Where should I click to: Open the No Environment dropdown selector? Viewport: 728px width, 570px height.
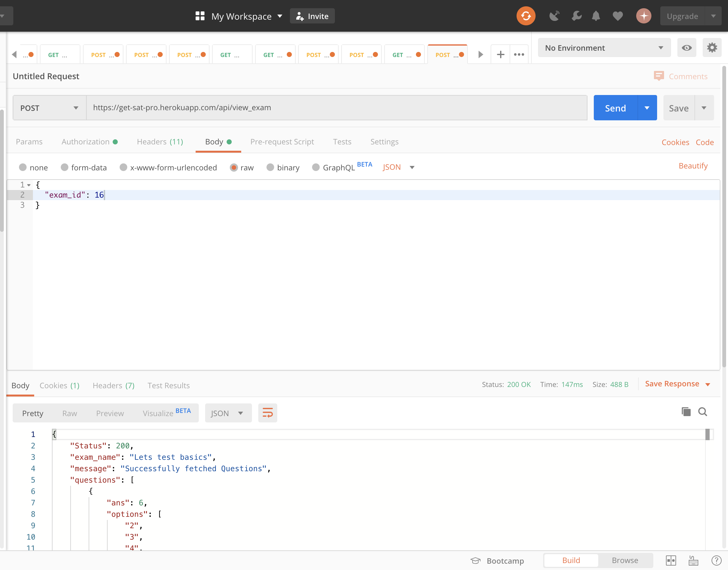[x=603, y=48]
